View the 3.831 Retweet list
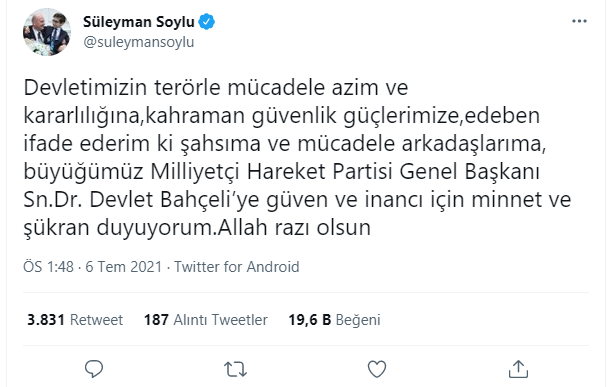The height and width of the screenshot is (387, 616). click(x=75, y=320)
